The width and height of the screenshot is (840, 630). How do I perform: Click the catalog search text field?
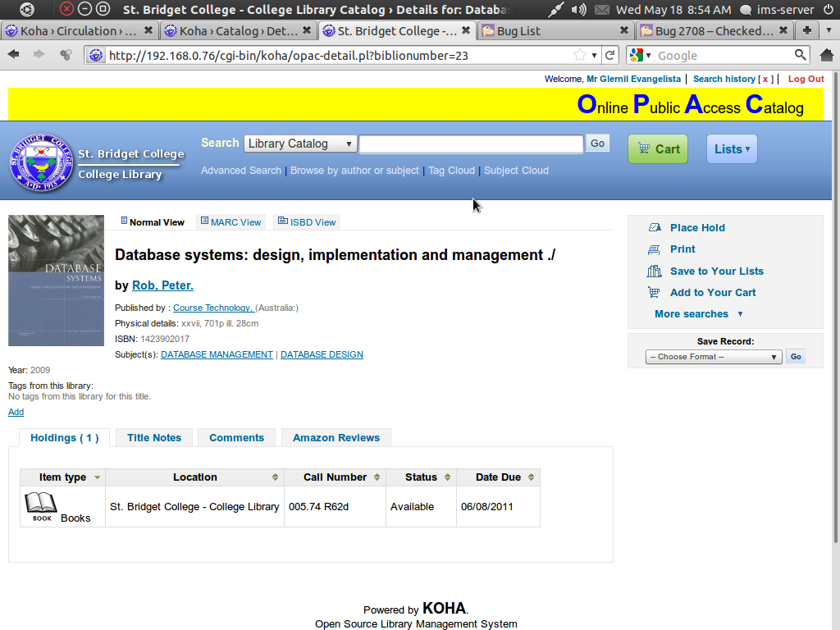click(x=471, y=144)
